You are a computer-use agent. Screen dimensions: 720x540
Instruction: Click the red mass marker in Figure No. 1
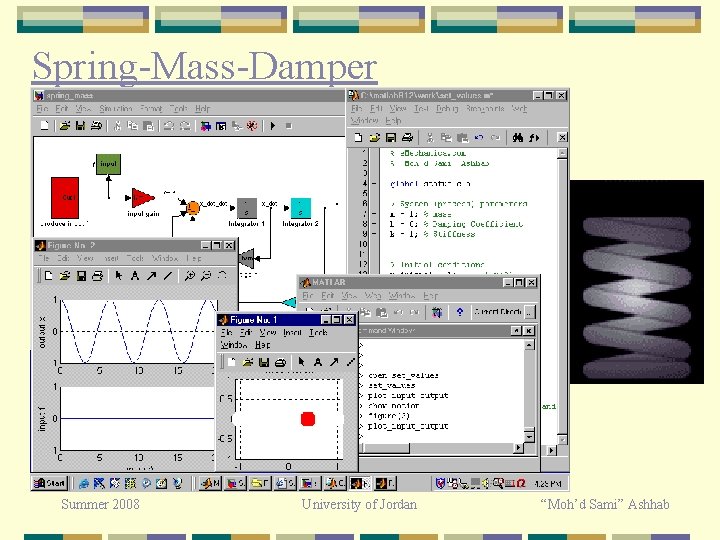[x=308, y=419]
